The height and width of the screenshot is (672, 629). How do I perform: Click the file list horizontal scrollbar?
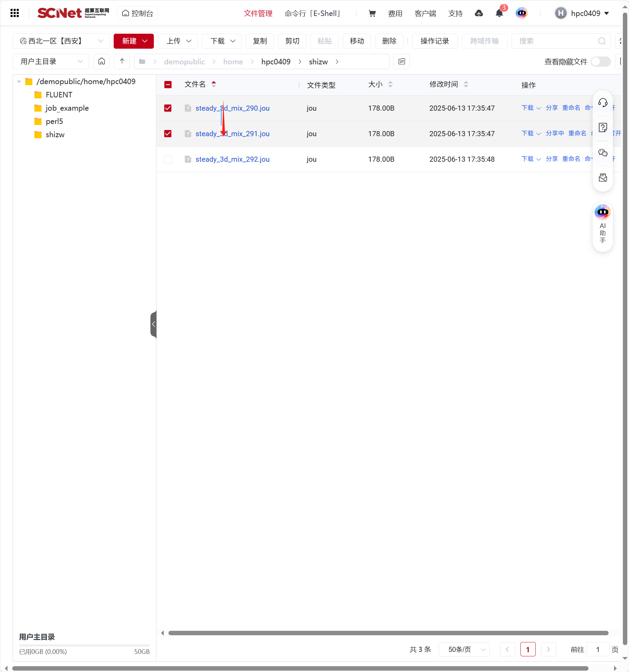tap(388, 633)
